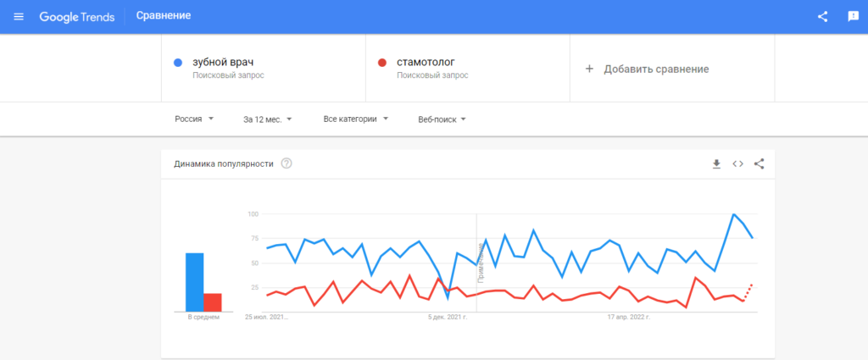Download the chart data as CSV
Image resolution: width=868 pixels, height=360 pixels.
point(716,163)
